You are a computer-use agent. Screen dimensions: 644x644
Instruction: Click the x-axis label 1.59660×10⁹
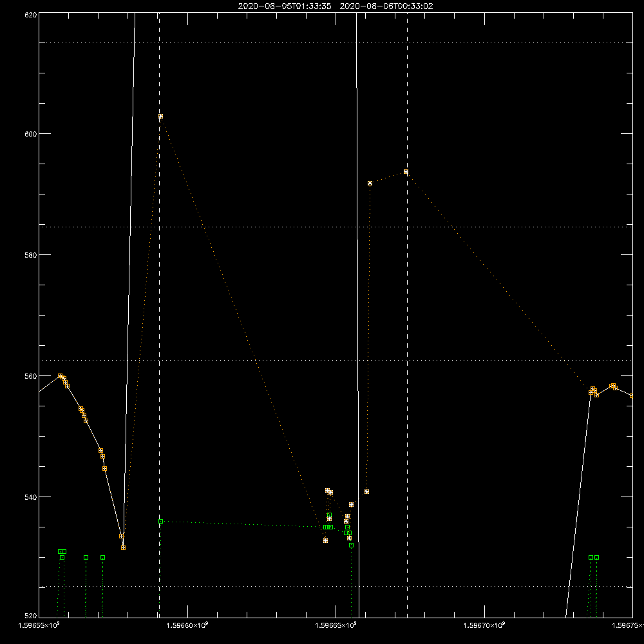click(x=187, y=625)
